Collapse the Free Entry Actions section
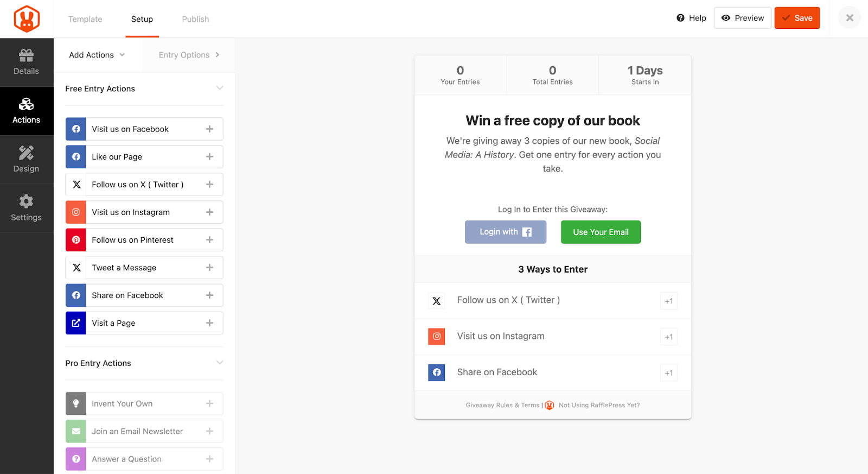This screenshot has width=868, height=474. [220, 88]
